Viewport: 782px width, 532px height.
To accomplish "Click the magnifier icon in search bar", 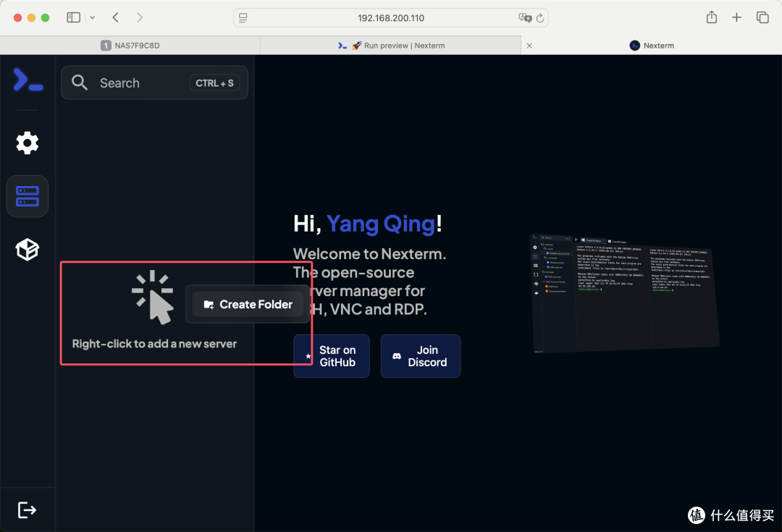I will 80,83.
